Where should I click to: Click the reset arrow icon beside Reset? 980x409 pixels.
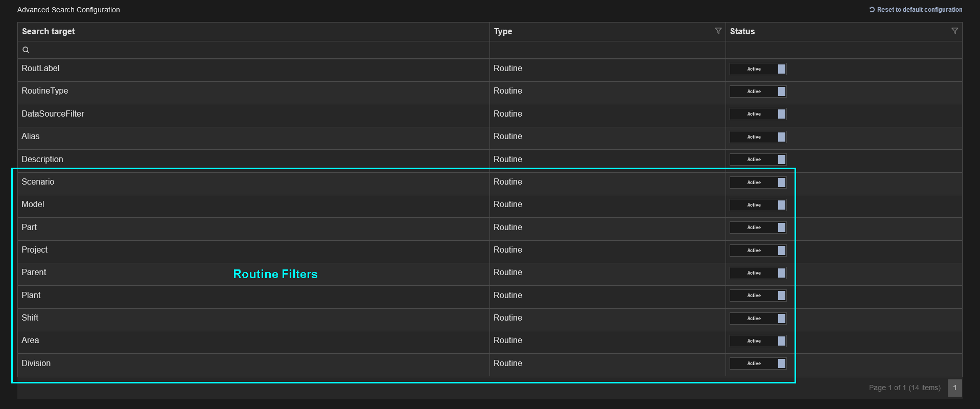872,10
